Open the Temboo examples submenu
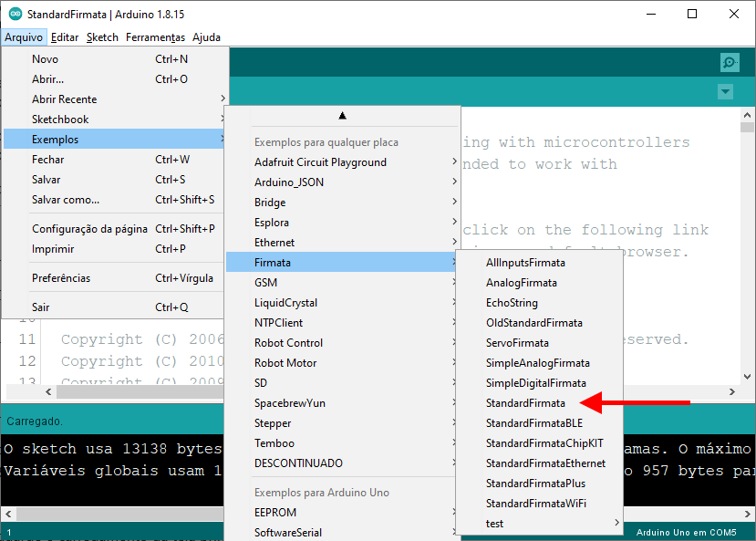Screen dimensions: 756x541 coord(342,443)
